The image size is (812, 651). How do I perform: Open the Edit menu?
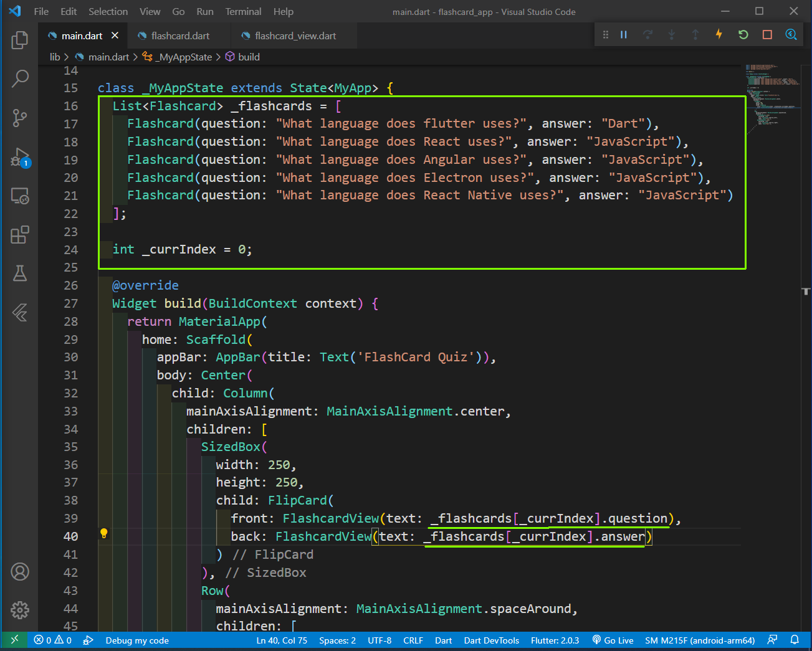69,11
